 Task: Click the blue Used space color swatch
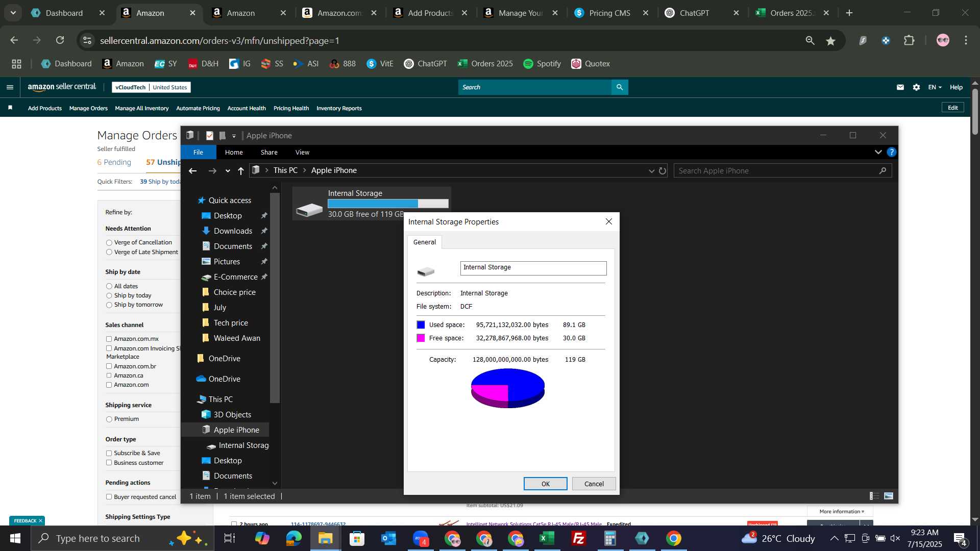tap(421, 325)
